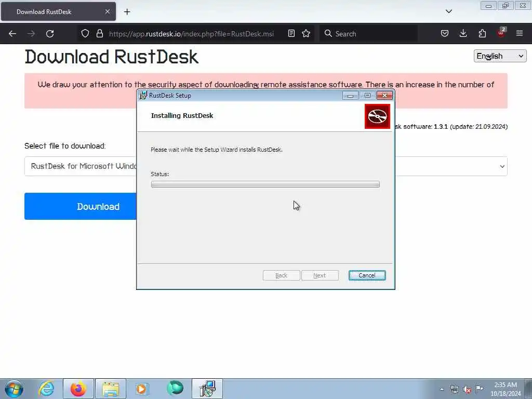
Task: Open the Firefox downloads panel
Action: point(463,34)
